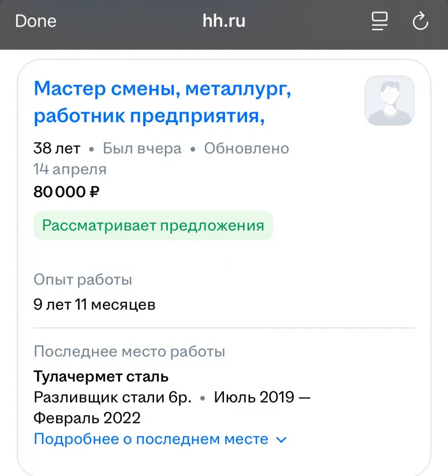The height and width of the screenshot is (476, 448).
Task: Tap the 'Рассматривает предложения' status badge
Action: click(153, 225)
